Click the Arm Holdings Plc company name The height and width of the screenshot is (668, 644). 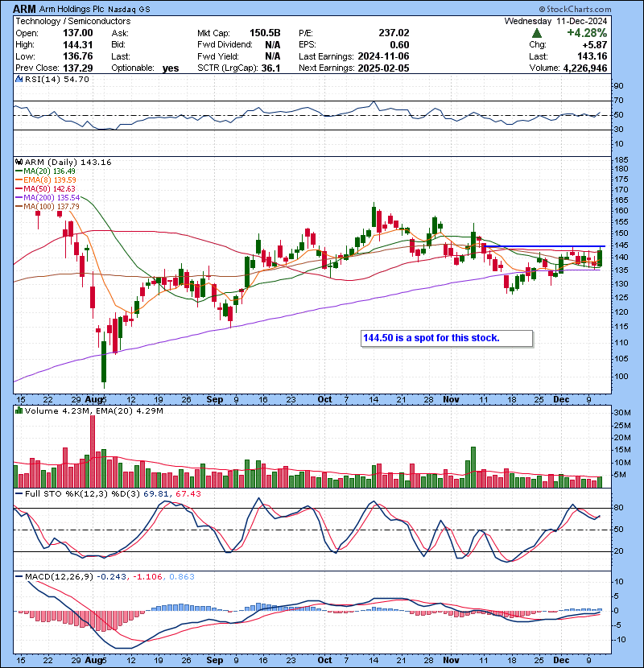(72, 9)
